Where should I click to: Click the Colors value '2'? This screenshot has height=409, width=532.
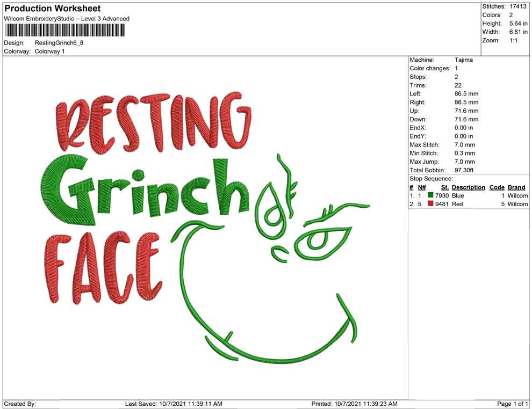click(x=511, y=15)
